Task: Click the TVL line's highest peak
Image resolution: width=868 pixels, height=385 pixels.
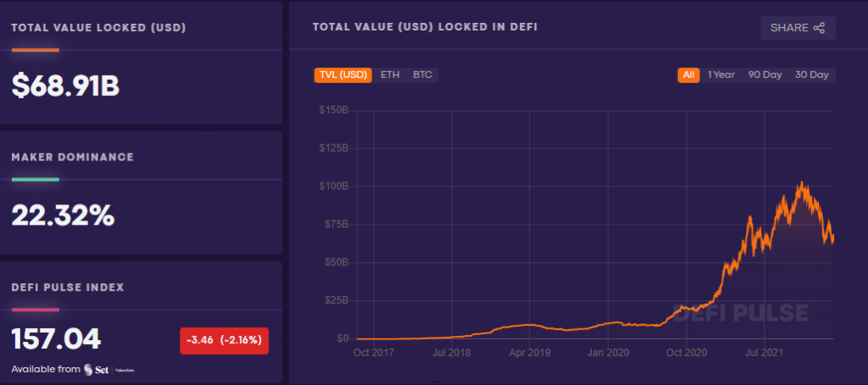Action: tap(801, 183)
